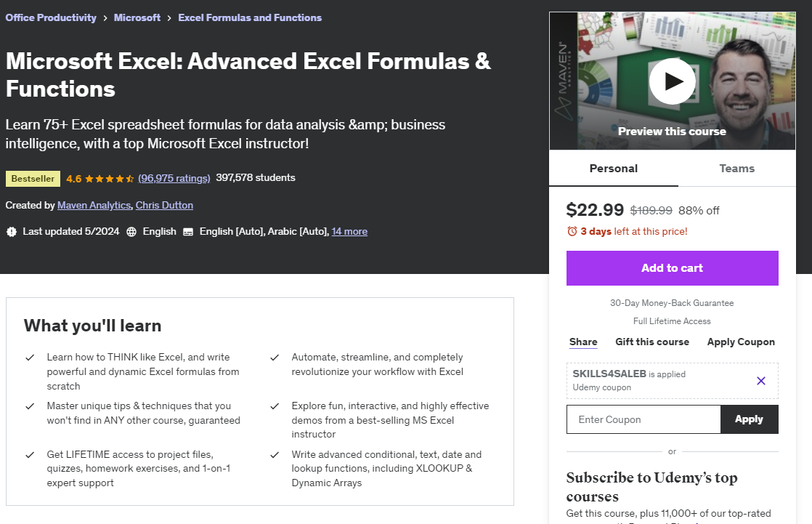
Task: Click the yellow Bestseller badge
Action: click(x=33, y=177)
